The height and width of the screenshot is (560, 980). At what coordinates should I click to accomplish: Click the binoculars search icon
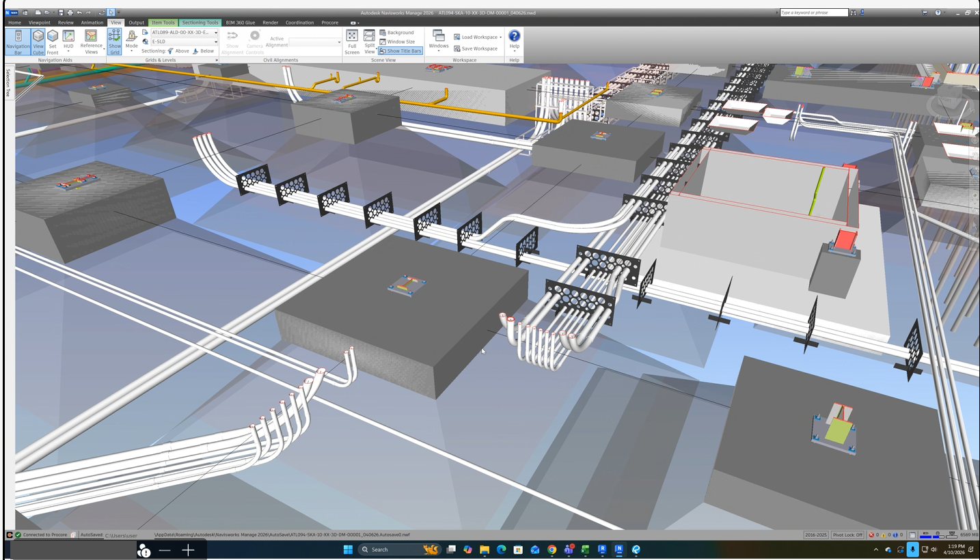(854, 12)
